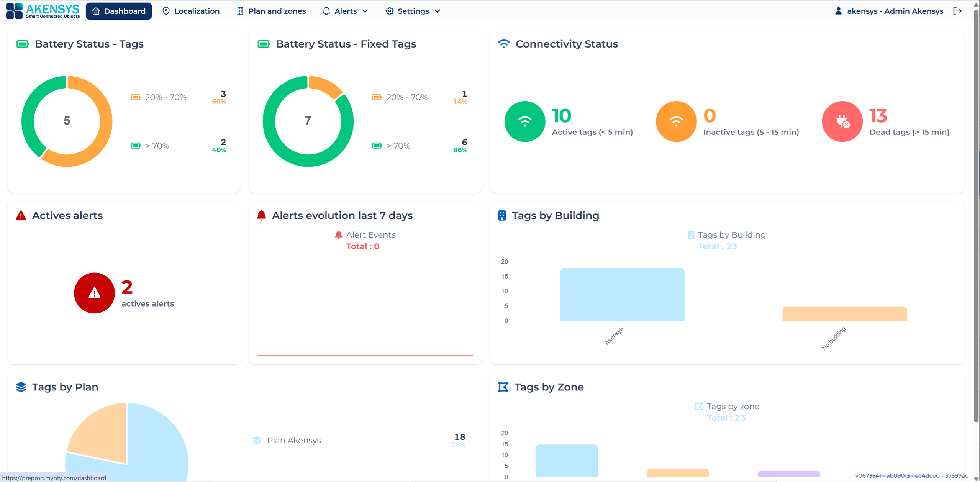Click the red Dead tags icon
Screen dimensions: 980x482
click(842, 121)
